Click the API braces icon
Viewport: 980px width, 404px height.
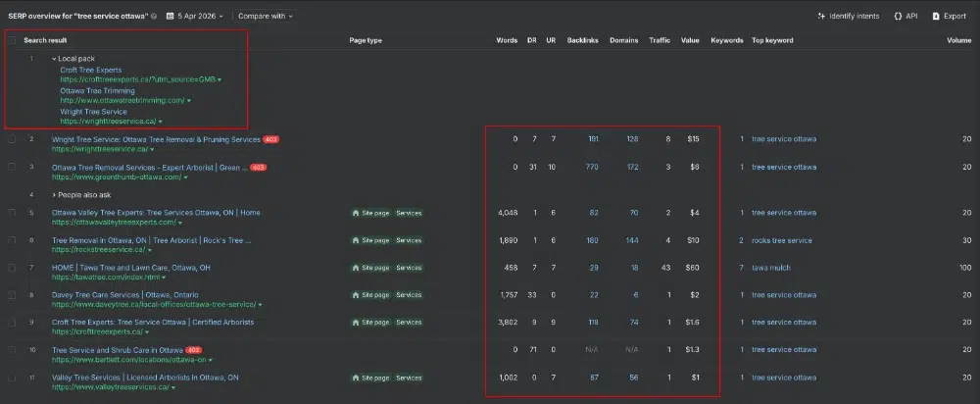[x=898, y=17]
